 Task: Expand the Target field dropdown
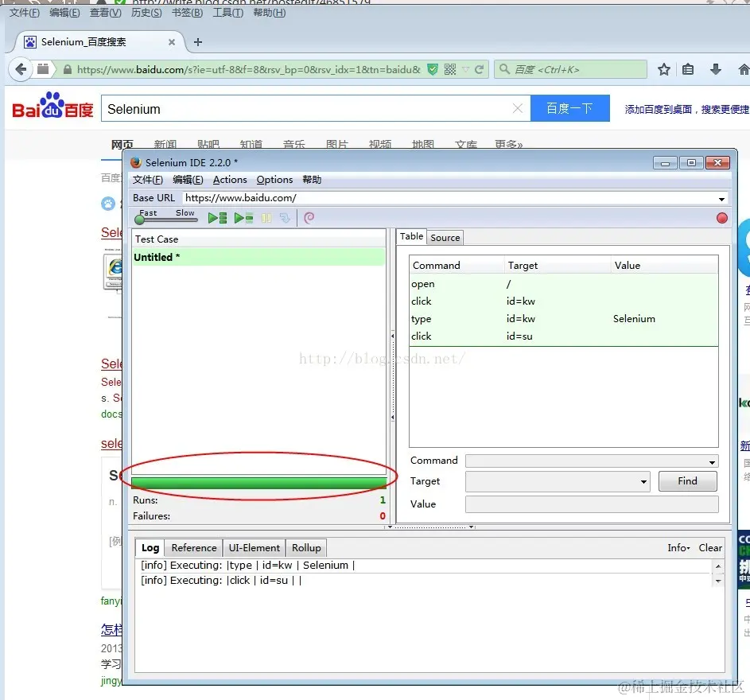(643, 482)
